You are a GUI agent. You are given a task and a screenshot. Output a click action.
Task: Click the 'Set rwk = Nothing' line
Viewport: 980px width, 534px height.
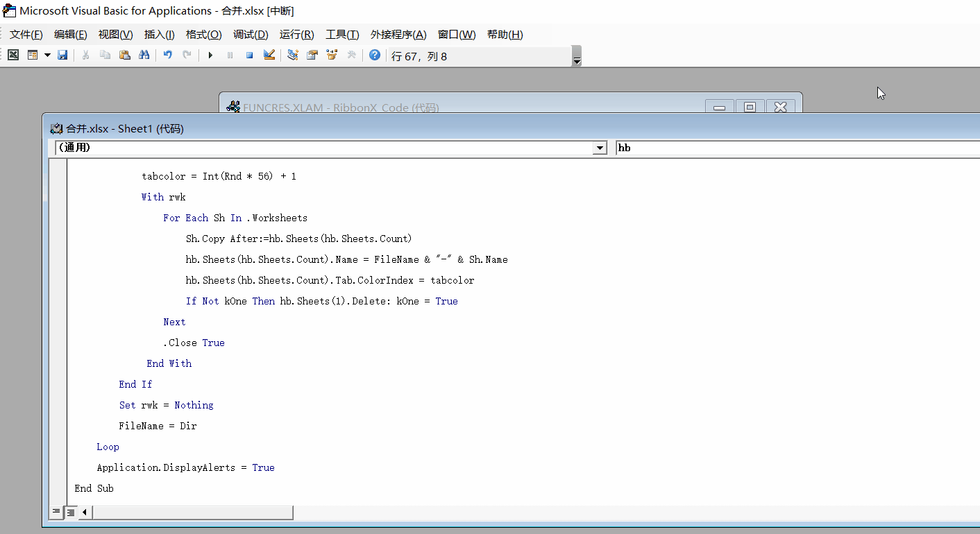pos(166,405)
